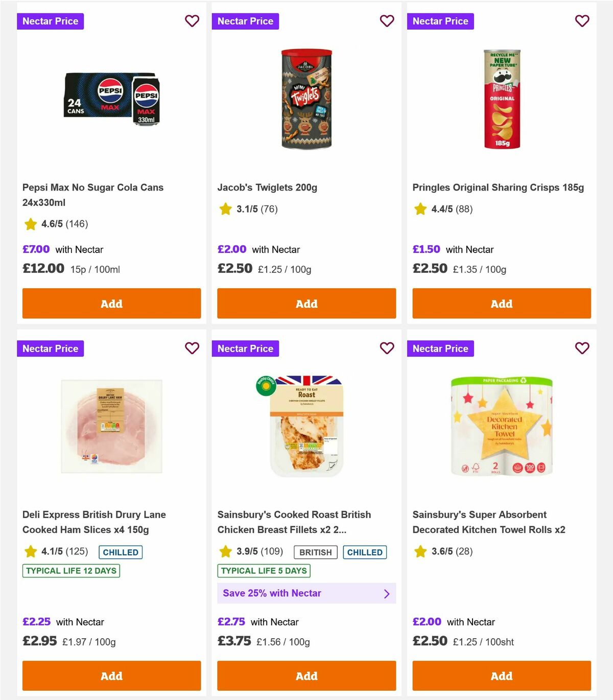Add Pepsi Max cans to basket
613x700 pixels.
click(x=111, y=303)
